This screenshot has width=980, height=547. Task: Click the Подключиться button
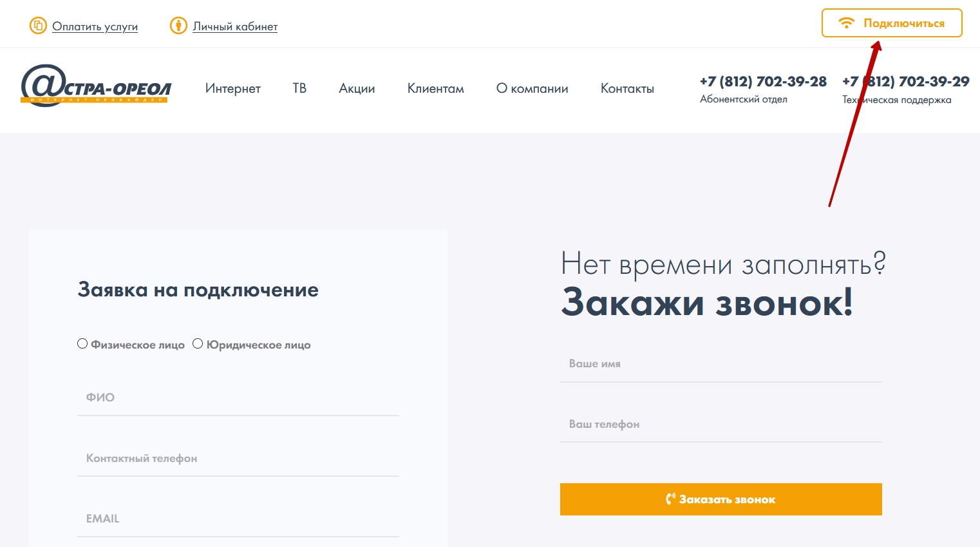892,23
